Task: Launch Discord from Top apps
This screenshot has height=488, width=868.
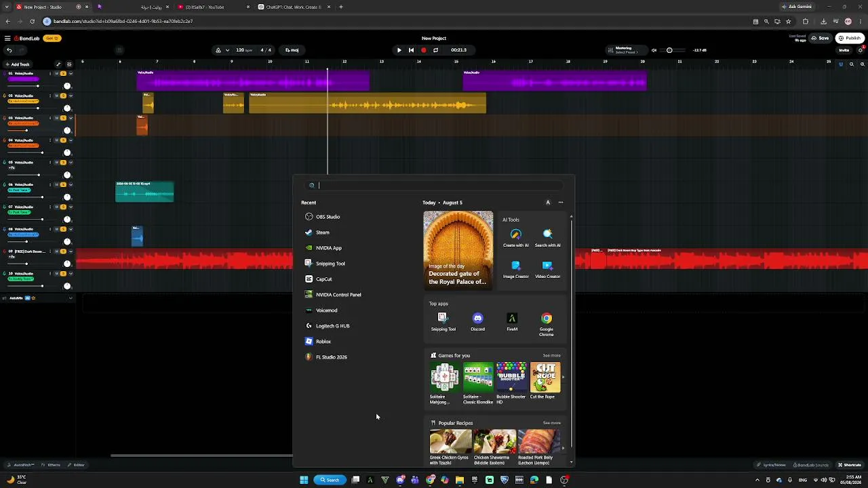Action: click(x=477, y=322)
